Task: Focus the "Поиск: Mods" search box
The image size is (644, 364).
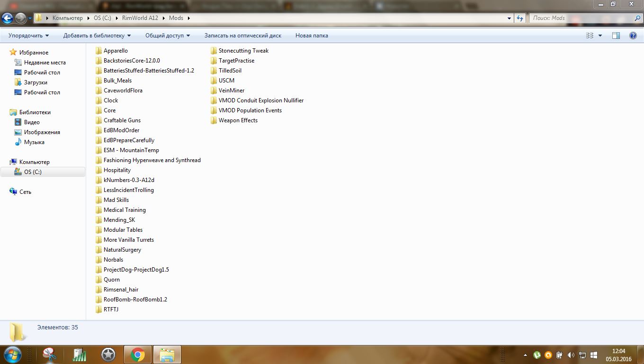Action: coord(581,18)
